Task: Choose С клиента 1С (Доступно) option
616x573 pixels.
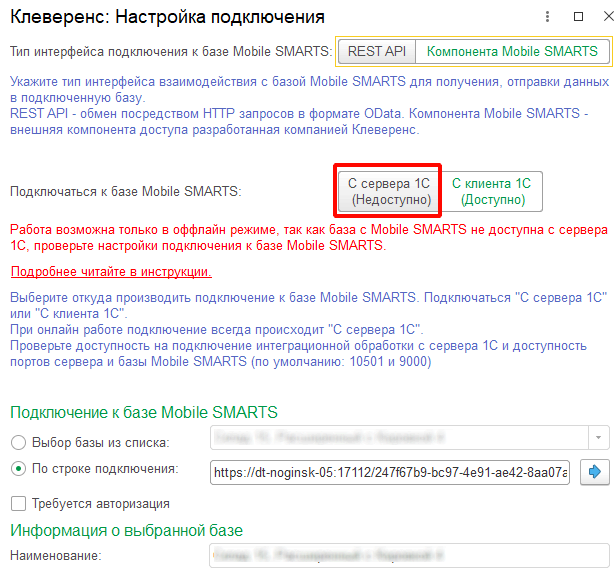Action: (491, 191)
